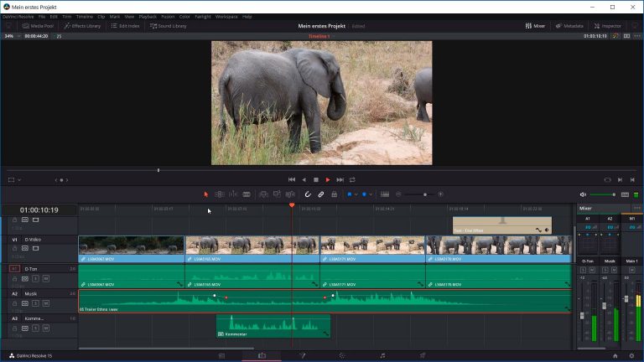
Task: Select the 05 Trailer music clip
Action: (325, 302)
